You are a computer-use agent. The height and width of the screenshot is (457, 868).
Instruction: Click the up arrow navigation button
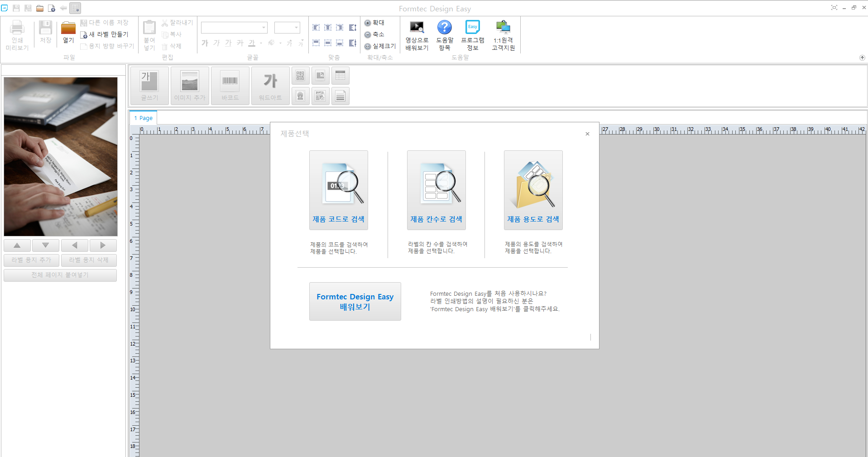[17, 245]
